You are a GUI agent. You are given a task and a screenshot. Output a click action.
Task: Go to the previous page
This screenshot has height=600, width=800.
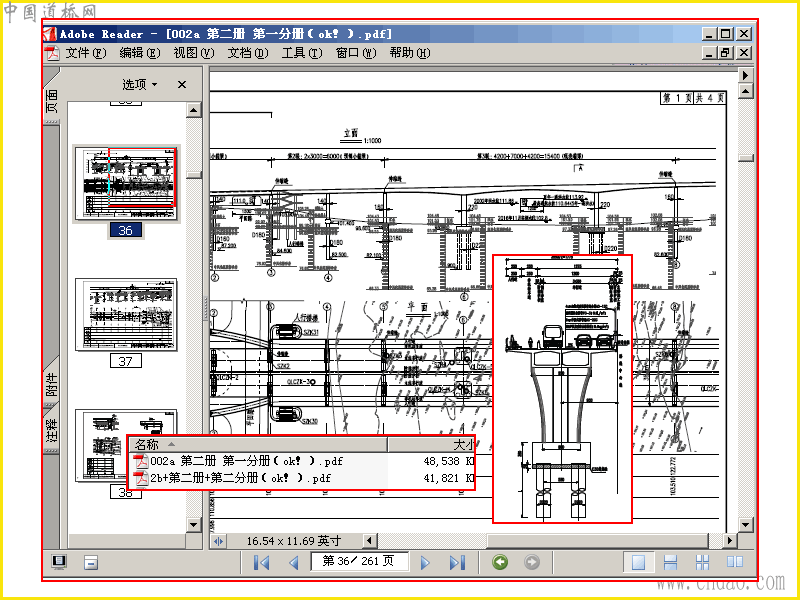pyautogui.click(x=293, y=562)
